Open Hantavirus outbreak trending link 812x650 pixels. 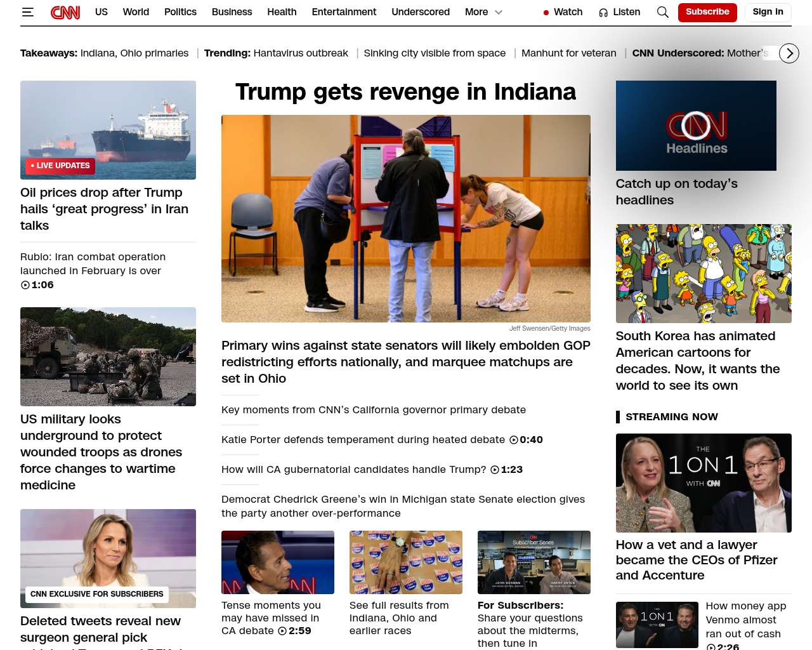301,53
